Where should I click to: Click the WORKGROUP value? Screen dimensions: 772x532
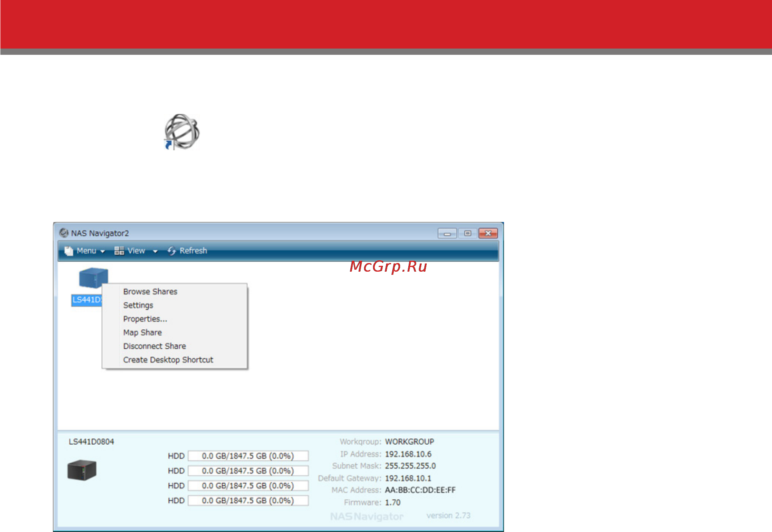pos(409,442)
